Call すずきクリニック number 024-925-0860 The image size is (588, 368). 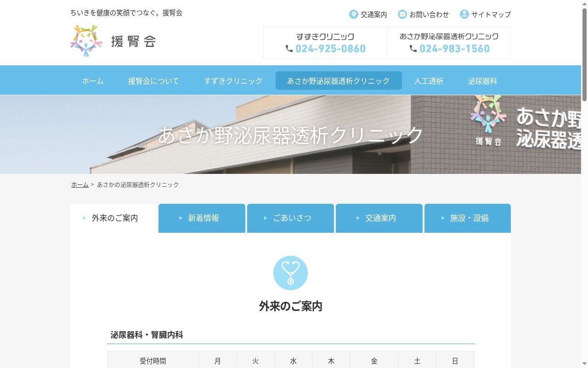(330, 48)
